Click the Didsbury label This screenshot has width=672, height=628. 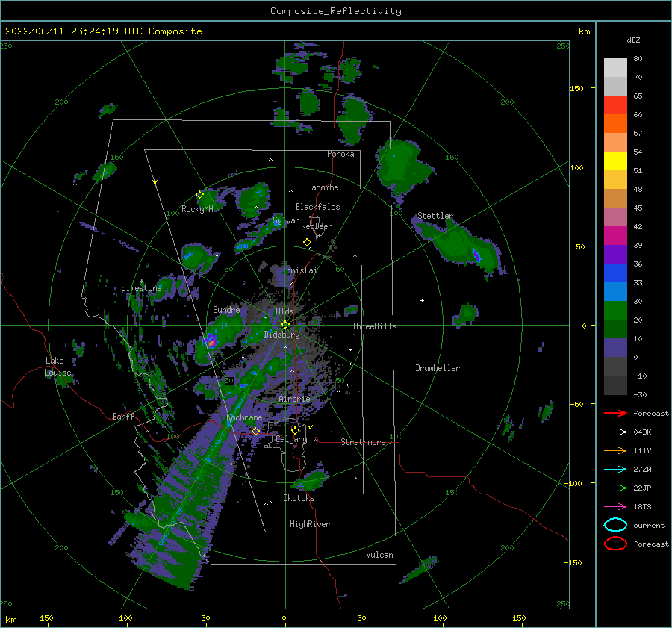pos(281,335)
